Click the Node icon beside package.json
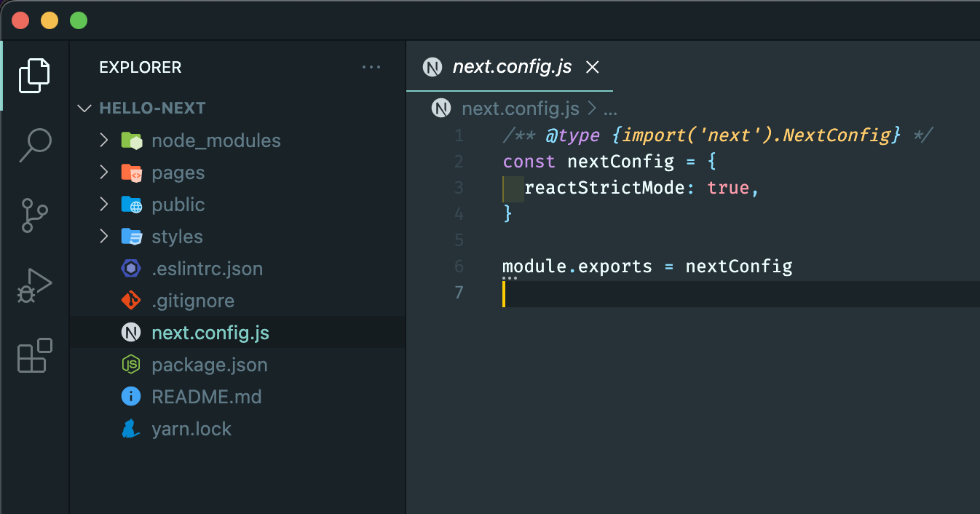The image size is (980, 514). click(x=131, y=365)
